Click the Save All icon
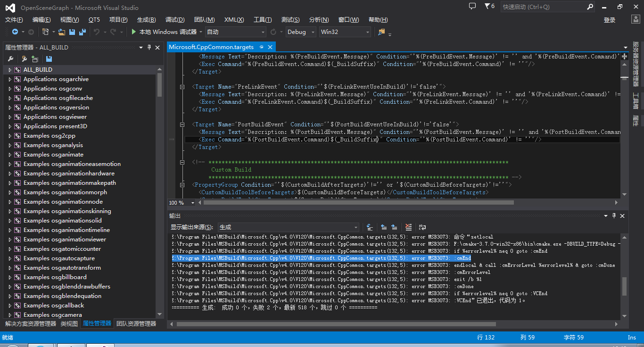 83,32
